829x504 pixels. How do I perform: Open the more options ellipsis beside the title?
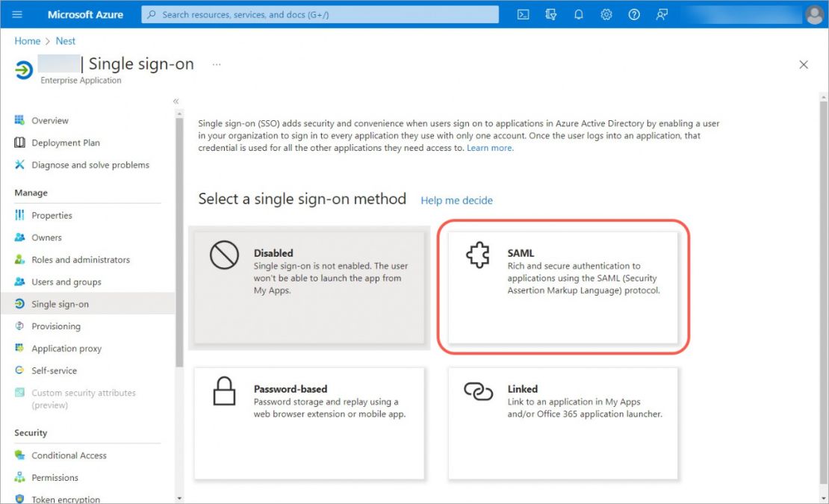217,64
